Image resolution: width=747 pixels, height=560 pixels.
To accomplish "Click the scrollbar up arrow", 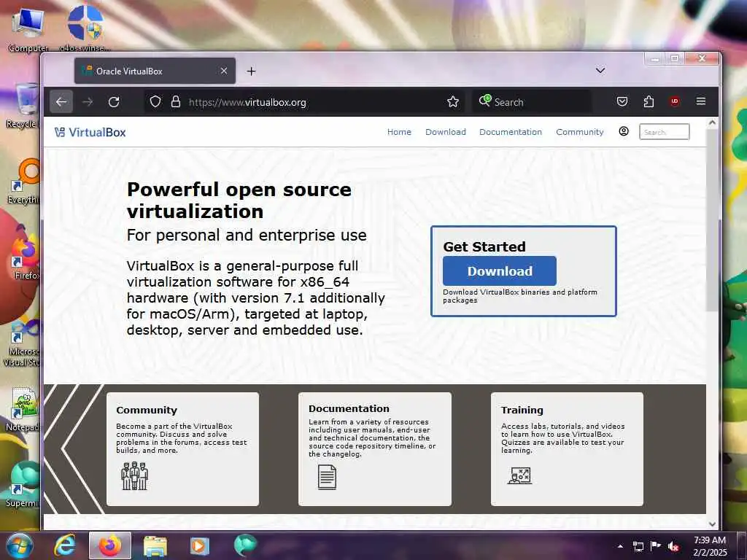I will [x=712, y=122].
